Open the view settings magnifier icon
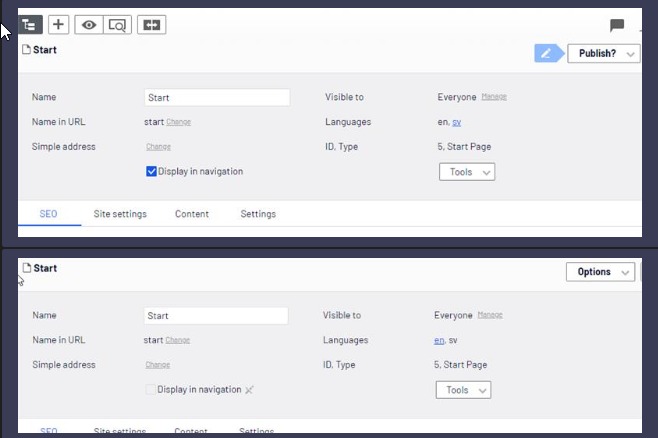Screen dimensions: 658x438 coord(117,24)
